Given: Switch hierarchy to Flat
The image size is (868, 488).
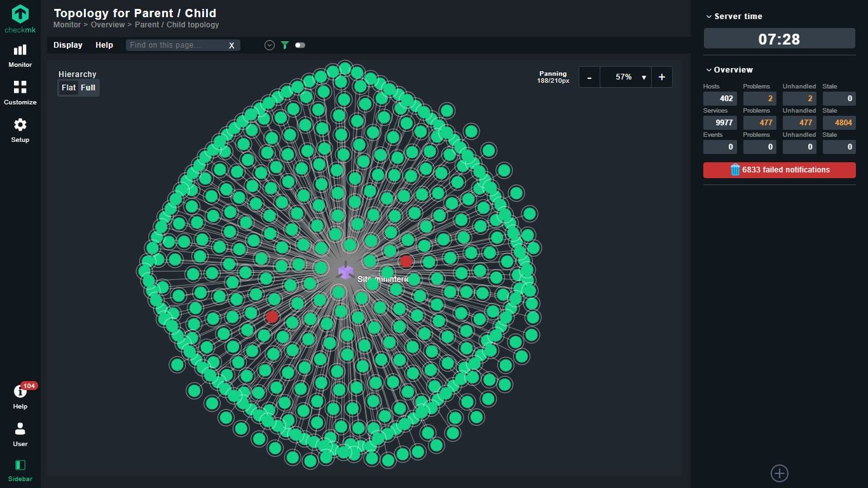Looking at the screenshot, I should pyautogui.click(x=69, y=88).
